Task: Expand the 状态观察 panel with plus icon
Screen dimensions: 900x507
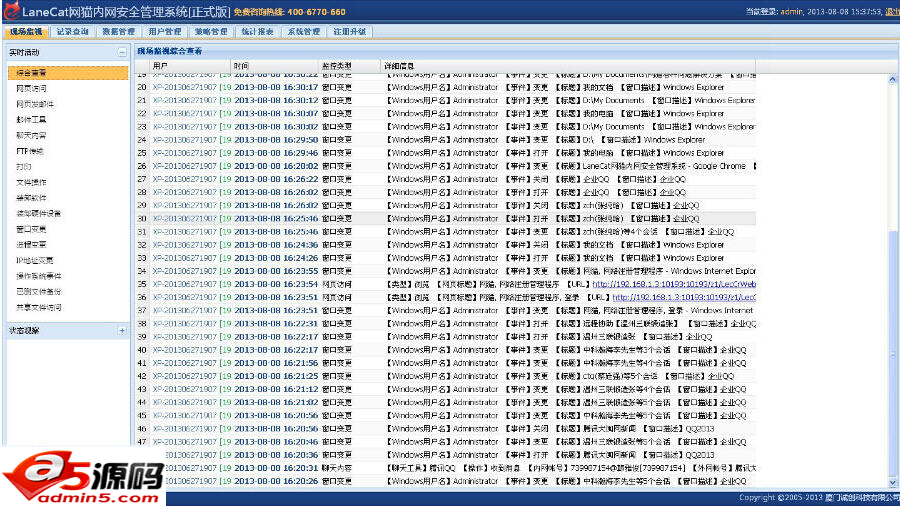Action: 122,330
